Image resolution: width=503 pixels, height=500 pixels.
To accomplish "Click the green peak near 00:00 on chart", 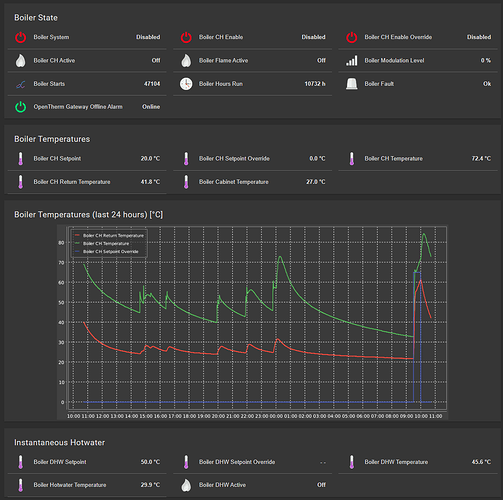I will pos(280,257).
